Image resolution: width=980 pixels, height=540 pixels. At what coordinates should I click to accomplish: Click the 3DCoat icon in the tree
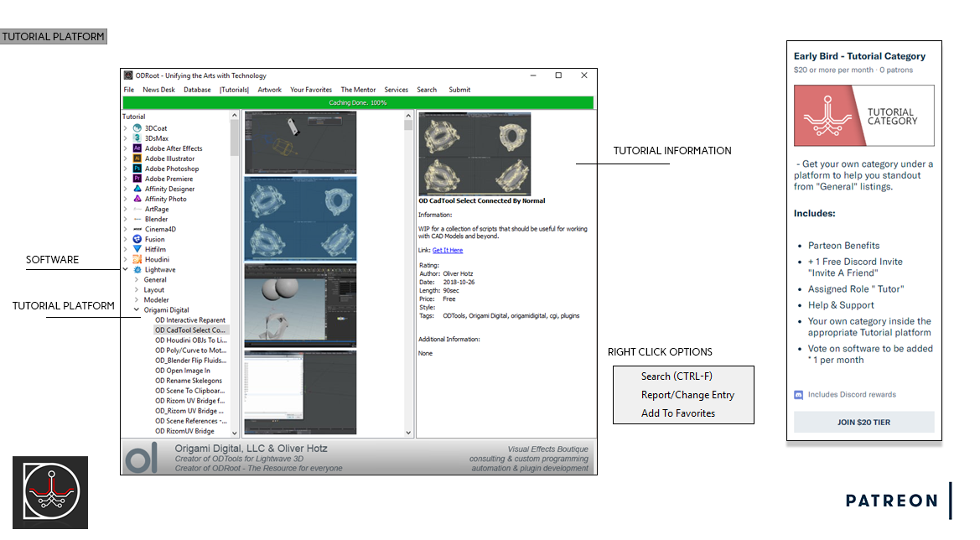click(x=137, y=128)
